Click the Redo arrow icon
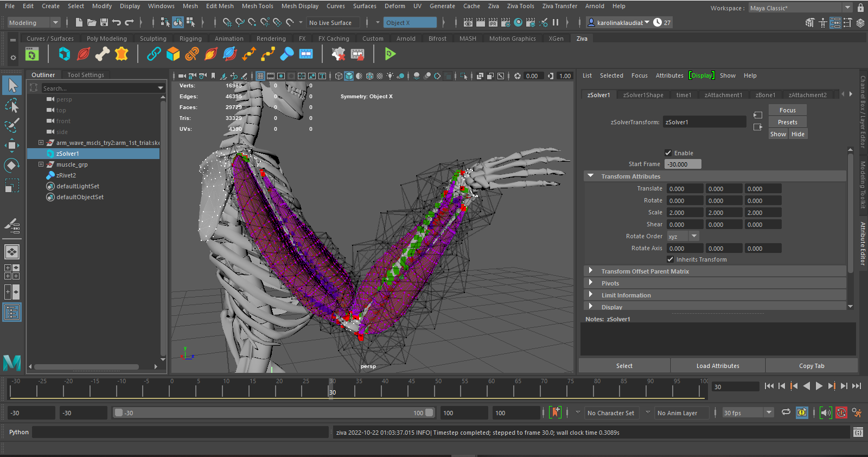 129,22
